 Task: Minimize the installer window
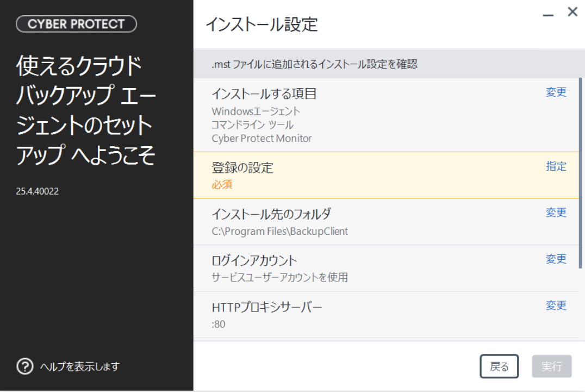pyautogui.click(x=548, y=15)
